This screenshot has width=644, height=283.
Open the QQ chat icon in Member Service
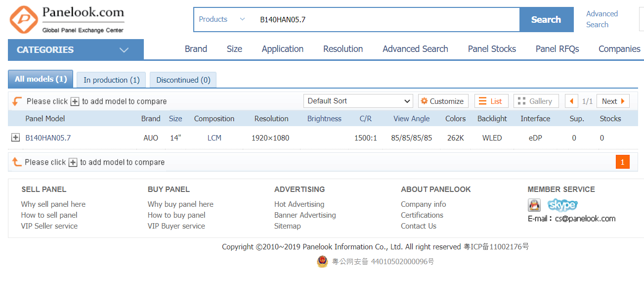[534, 204]
